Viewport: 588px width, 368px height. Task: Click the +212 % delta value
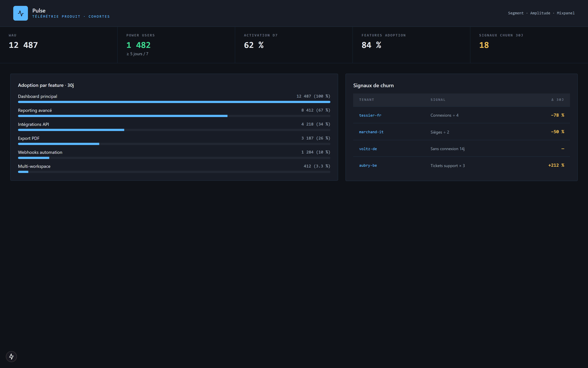click(556, 165)
